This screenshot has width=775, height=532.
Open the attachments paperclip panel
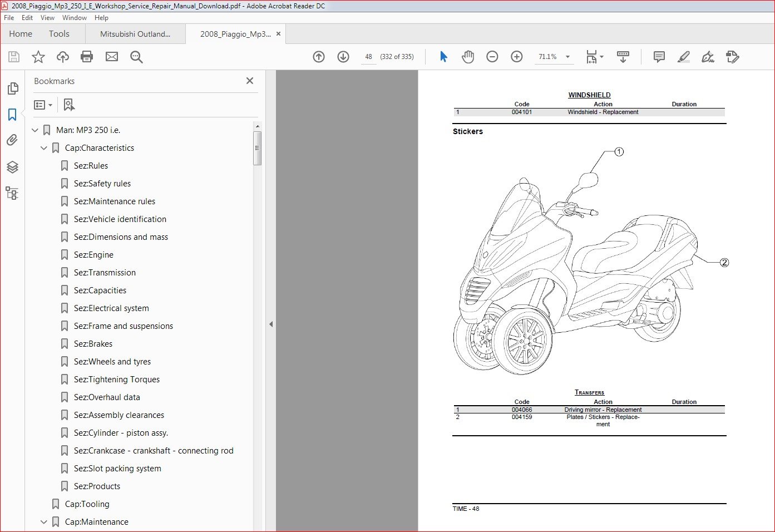click(x=12, y=140)
